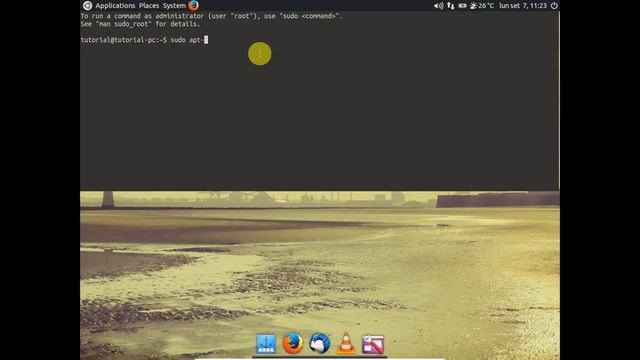Screen dimensions: 640x360
Task: Launch Thunderbird mail from the dock
Action: tap(319, 343)
